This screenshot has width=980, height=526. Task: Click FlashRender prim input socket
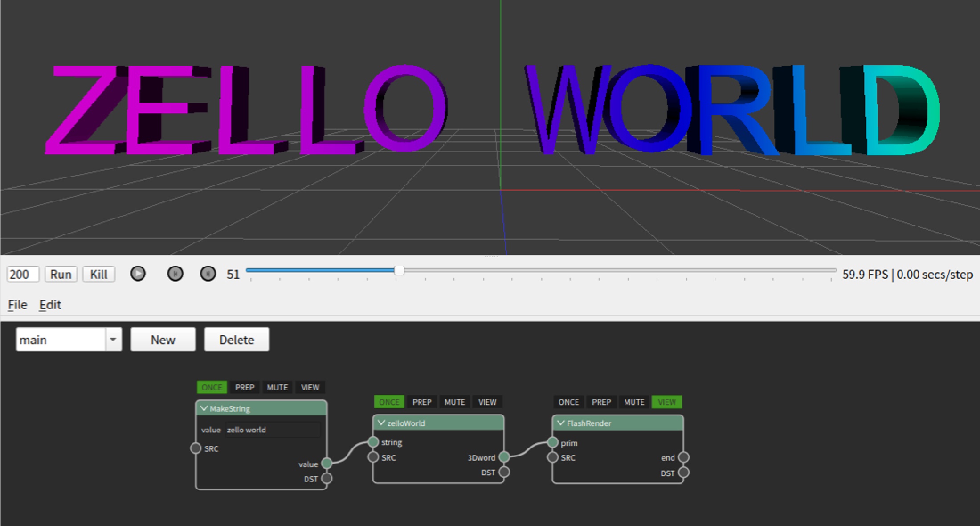[552, 442]
